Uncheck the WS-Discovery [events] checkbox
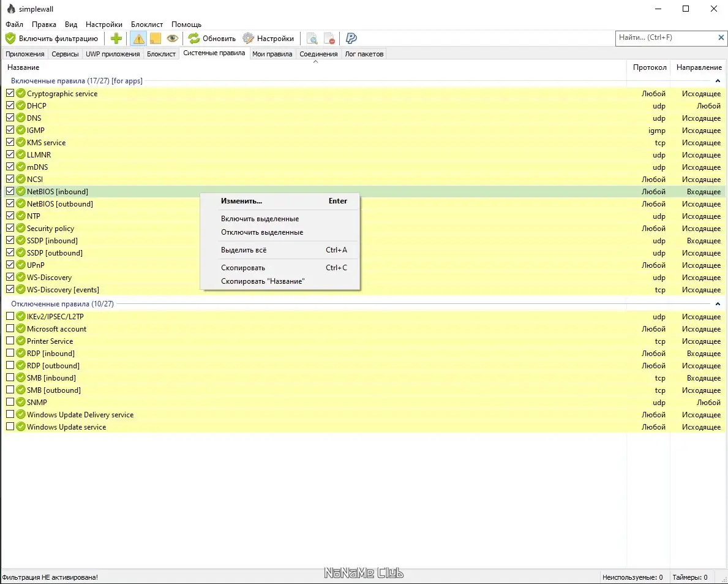The width and height of the screenshot is (728, 584). 10,289
